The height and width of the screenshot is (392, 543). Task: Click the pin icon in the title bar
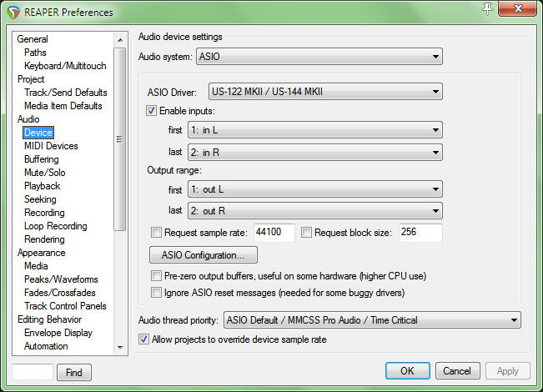[487, 8]
